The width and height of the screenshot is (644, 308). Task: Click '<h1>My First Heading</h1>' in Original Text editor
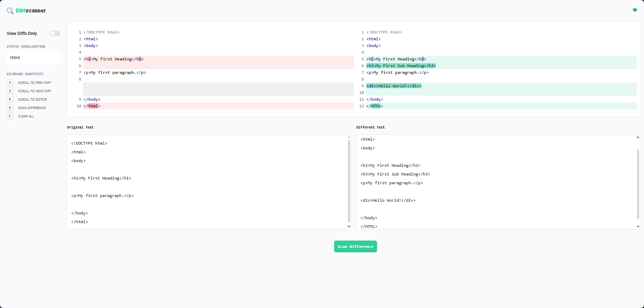[101, 178]
